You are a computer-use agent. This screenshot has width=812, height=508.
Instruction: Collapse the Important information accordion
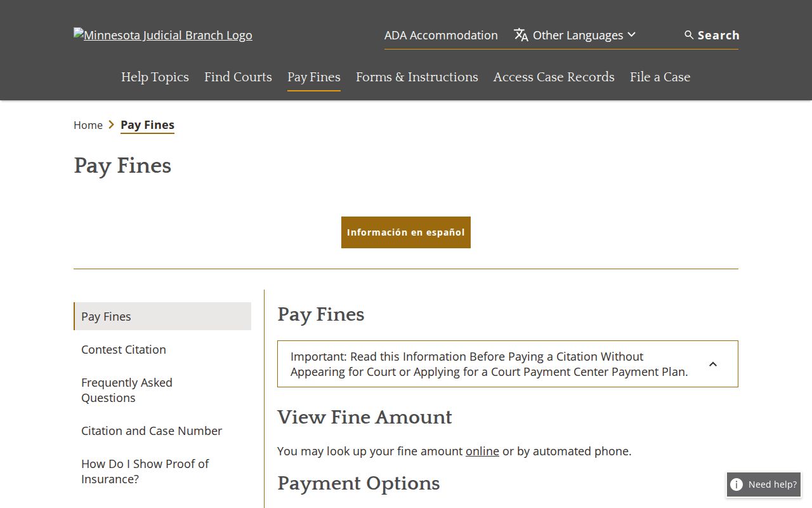click(x=507, y=364)
